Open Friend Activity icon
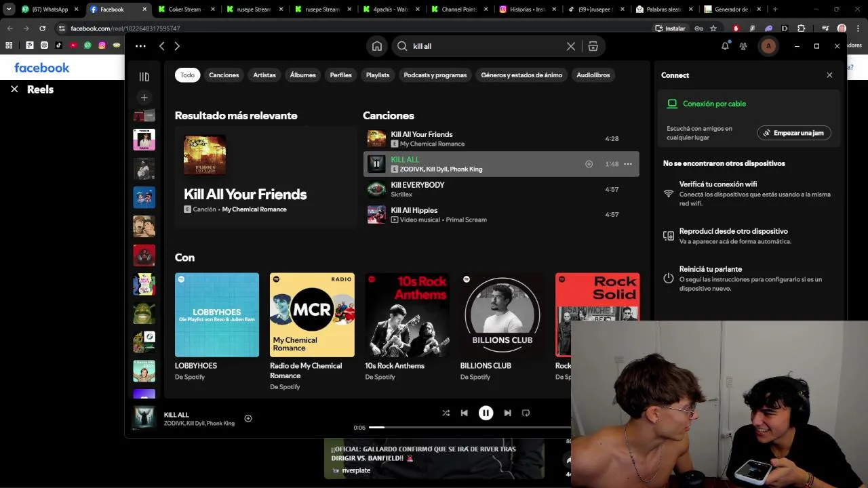868x488 pixels. pyautogui.click(x=743, y=46)
